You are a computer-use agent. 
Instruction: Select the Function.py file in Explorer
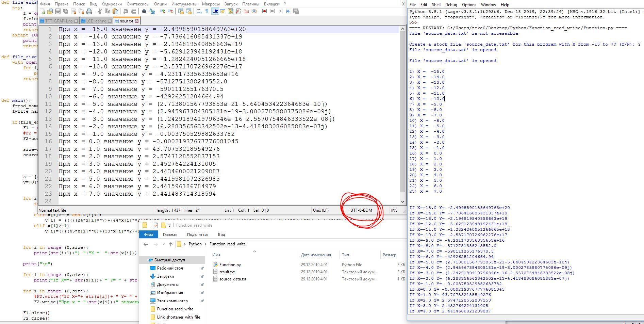pos(230,265)
